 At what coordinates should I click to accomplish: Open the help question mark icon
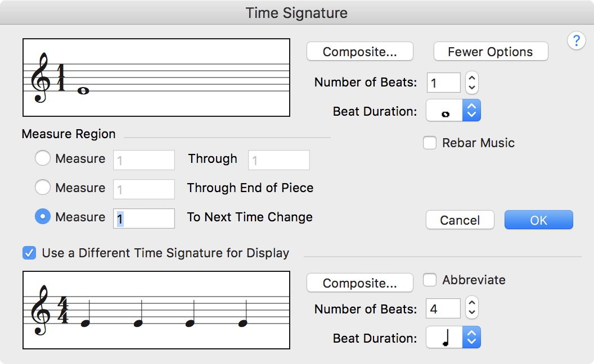click(x=576, y=41)
